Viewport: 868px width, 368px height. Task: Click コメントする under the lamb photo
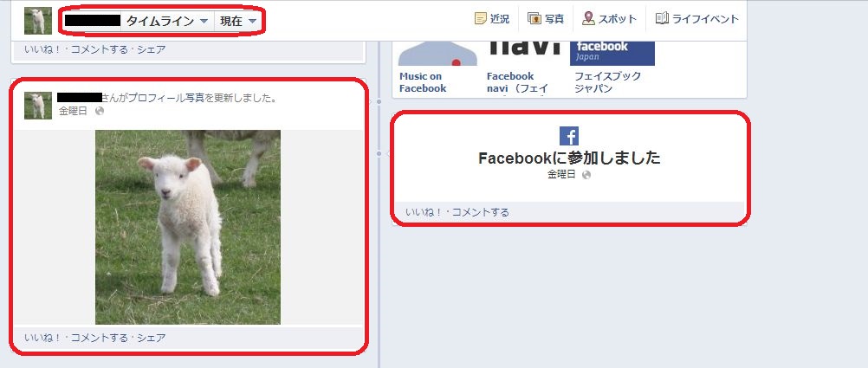[x=99, y=338]
